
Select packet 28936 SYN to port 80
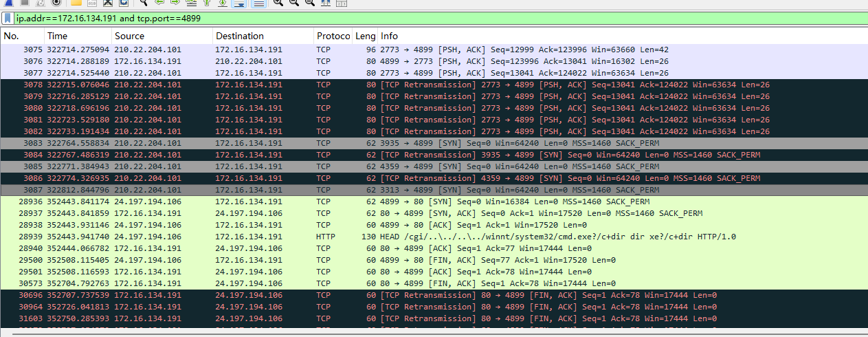point(434,202)
